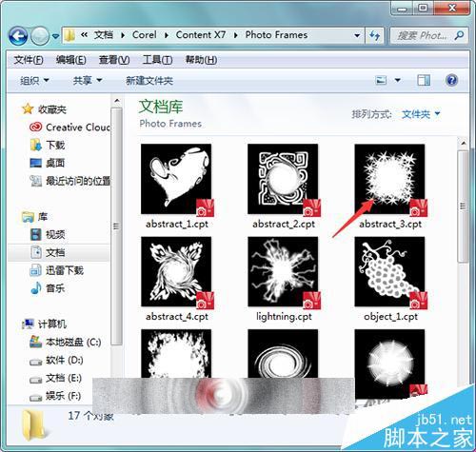This screenshot has height=452, width=476.
Task: Select the 库 libraries node
Action: pos(34,217)
